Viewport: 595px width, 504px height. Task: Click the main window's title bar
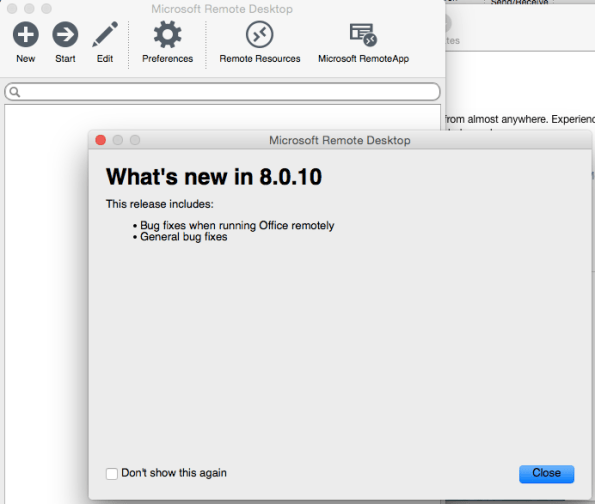pos(222,9)
